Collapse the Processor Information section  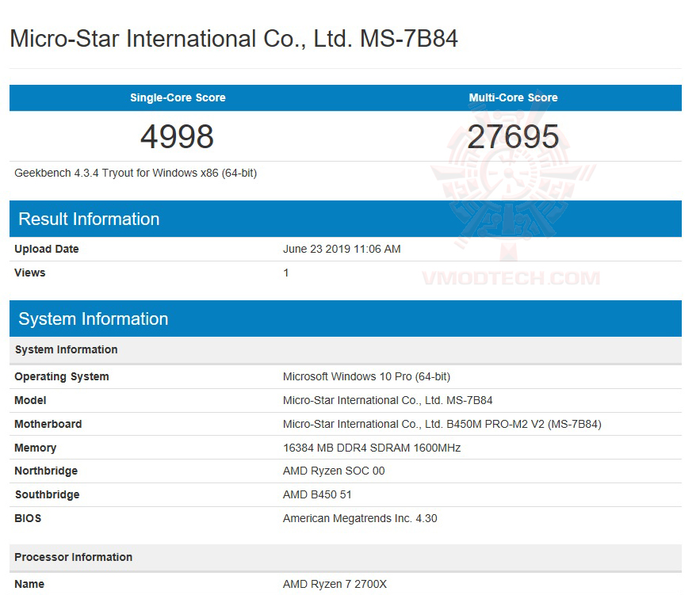(x=73, y=557)
